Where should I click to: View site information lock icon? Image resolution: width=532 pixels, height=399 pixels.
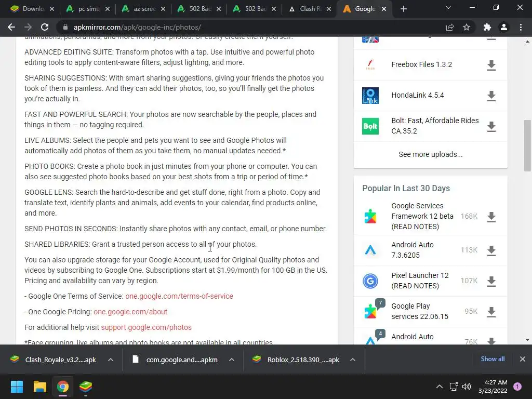tap(65, 27)
